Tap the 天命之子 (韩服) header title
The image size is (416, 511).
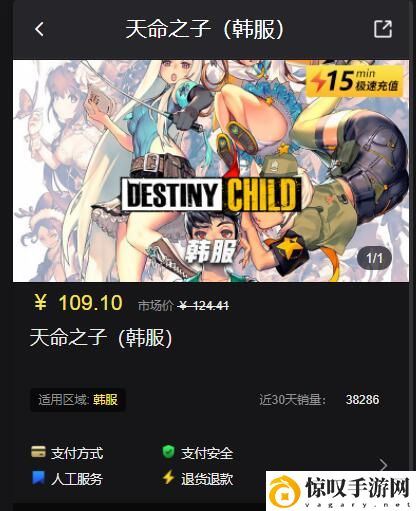click(x=205, y=29)
